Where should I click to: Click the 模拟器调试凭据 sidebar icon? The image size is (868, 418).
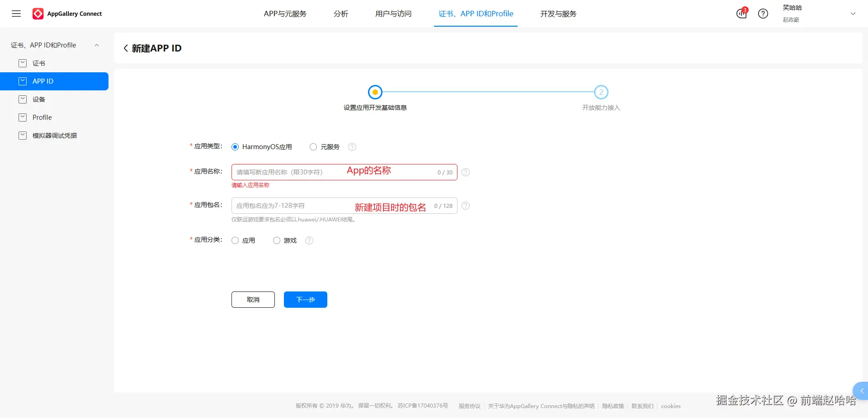coord(23,136)
